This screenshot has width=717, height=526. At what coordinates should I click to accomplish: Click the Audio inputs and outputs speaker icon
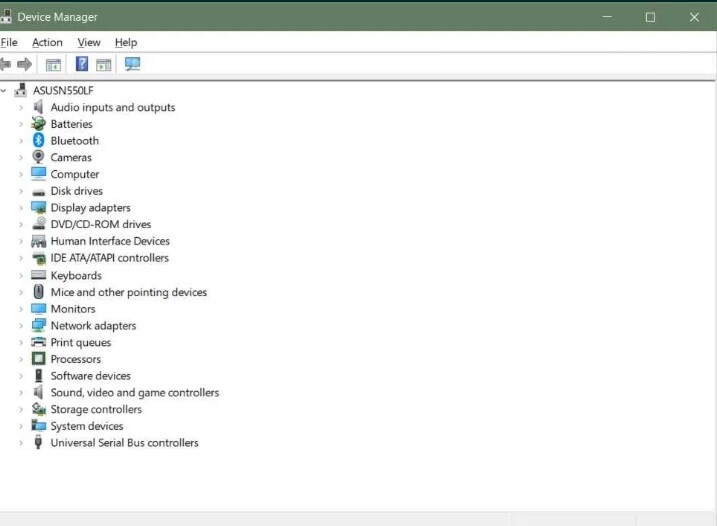[x=38, y=107]
